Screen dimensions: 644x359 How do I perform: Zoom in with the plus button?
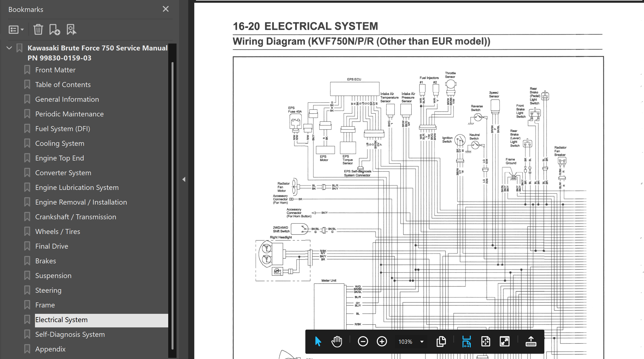tap(382, 342)
